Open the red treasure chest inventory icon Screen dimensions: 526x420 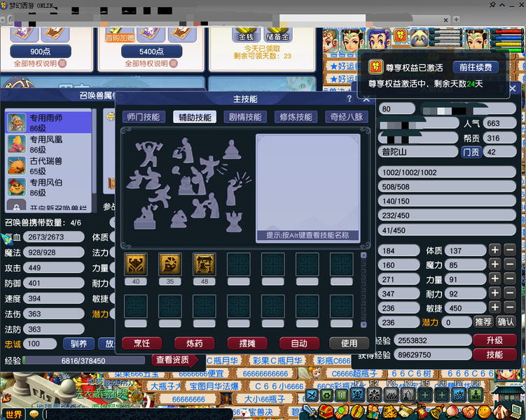(326, 412)
